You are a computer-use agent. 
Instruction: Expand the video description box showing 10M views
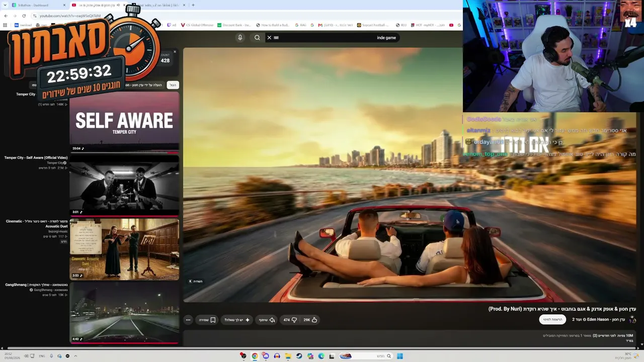tap(410, 338)
